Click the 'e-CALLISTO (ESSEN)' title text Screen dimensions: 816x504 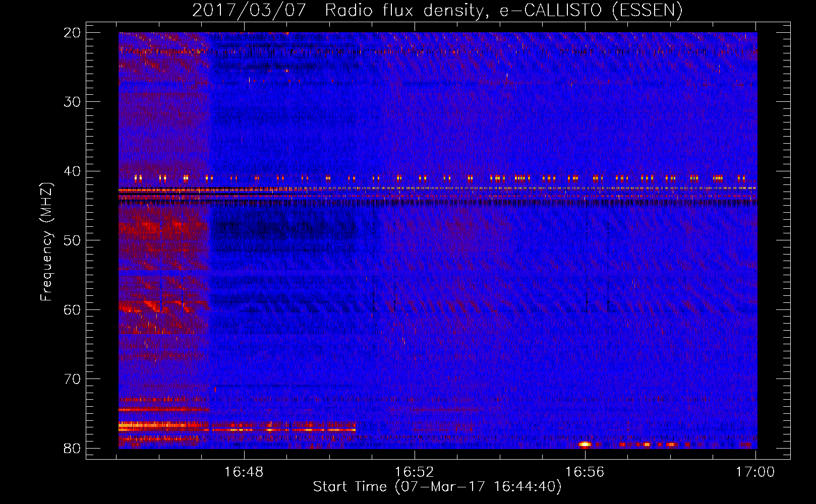[x=591, y=11]
